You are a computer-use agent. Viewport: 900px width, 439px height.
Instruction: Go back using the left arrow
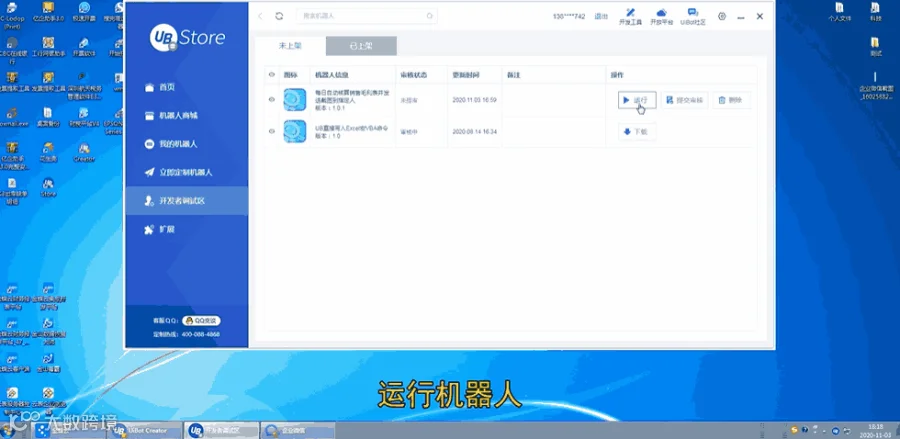(260, 16)
